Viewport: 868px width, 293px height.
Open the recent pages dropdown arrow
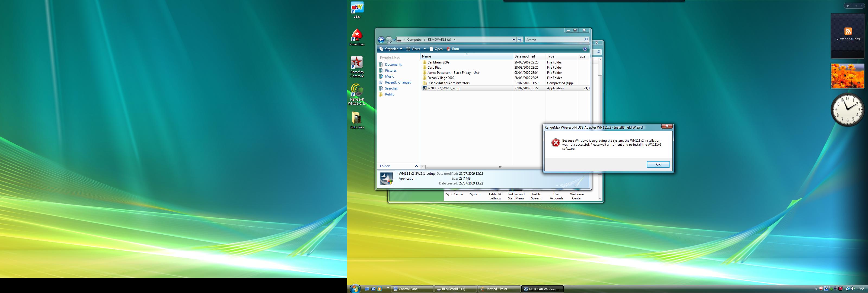pos(394,40)
